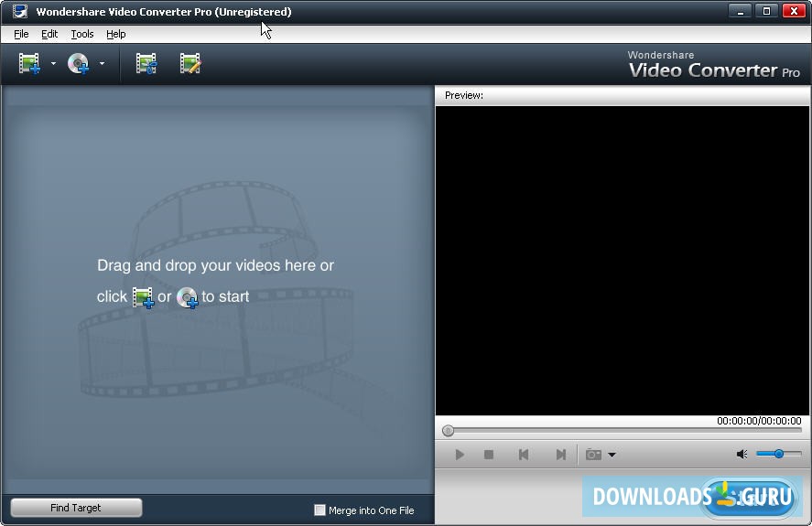
Task: Open the Edit menu
Action: [49, 34]
